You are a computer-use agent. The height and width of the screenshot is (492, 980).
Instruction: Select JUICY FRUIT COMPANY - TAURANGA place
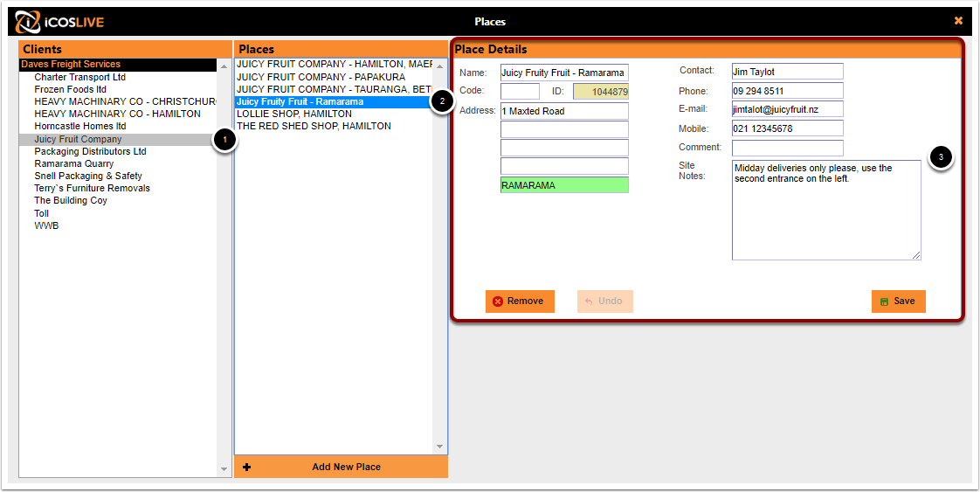click(x=334, y=89)
